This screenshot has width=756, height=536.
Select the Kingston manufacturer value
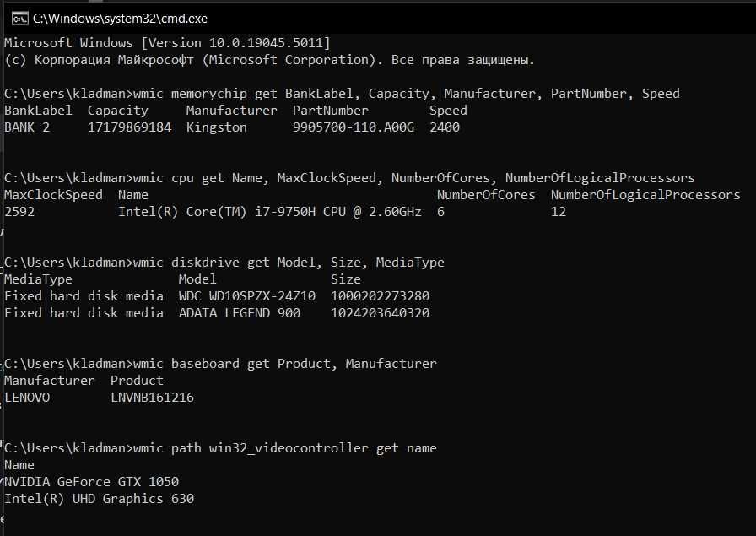pyautogui.click(x=217, y=127)
